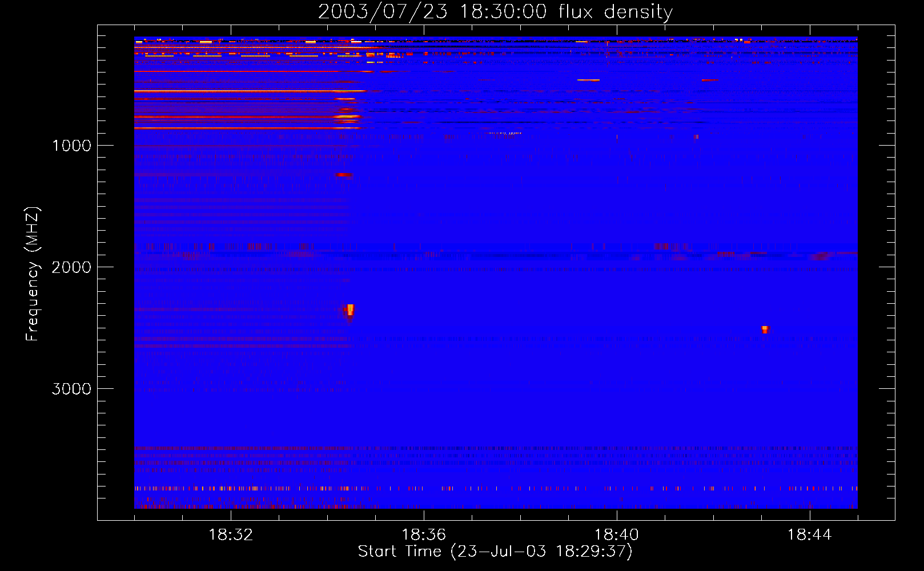Viewport: 924px width, 571px height.
Task: Select the 3000 frequency tick label
Action: 71,389
